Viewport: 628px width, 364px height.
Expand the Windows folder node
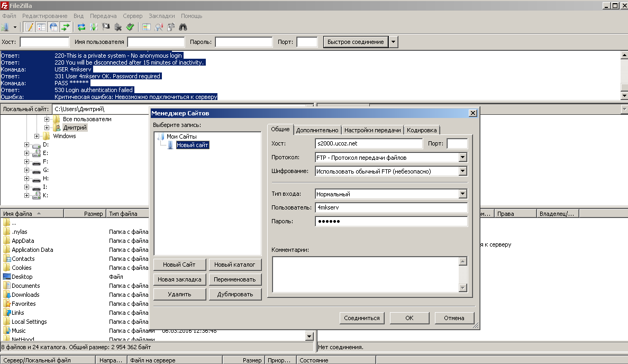(37, 136)
